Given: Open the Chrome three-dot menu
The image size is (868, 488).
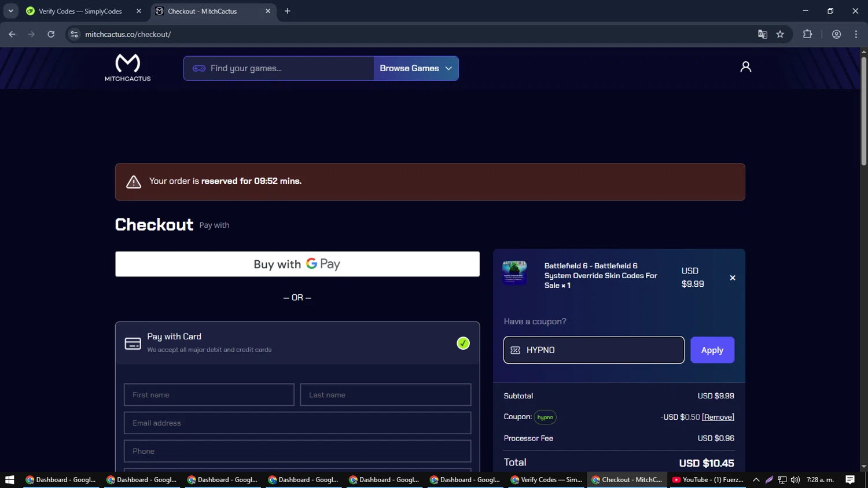Looking at the screenshot, I should pos(856,34).
